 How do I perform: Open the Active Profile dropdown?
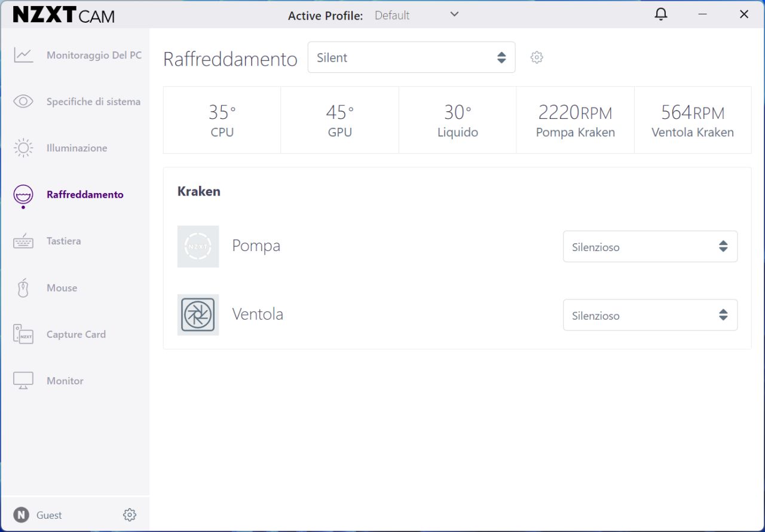[417, 15]
